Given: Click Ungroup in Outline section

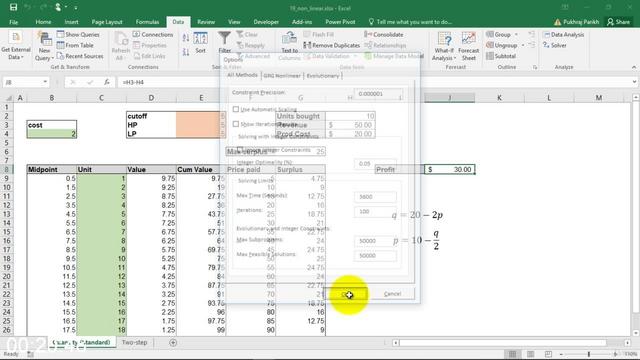Looking at the screenshot, I should tap(502, 45).
